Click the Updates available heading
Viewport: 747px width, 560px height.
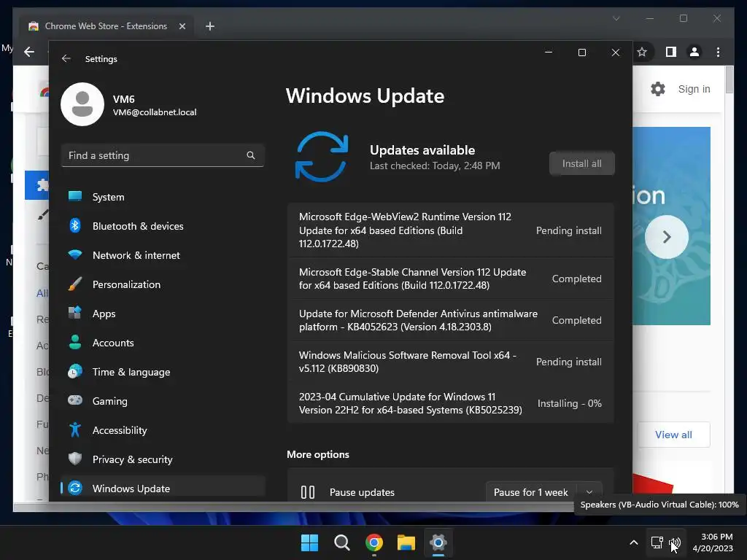pos(422,150)
